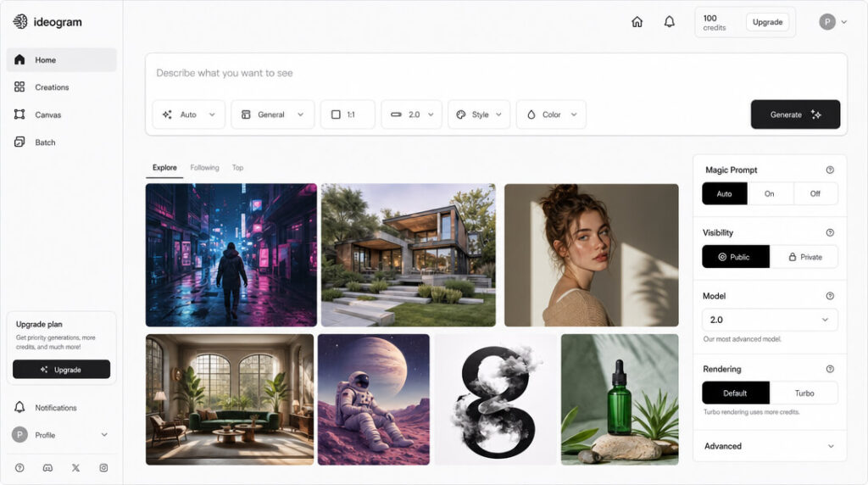Click Upgrade button next to credits
This screenshot has height=485, width=868.
(767, 22)
